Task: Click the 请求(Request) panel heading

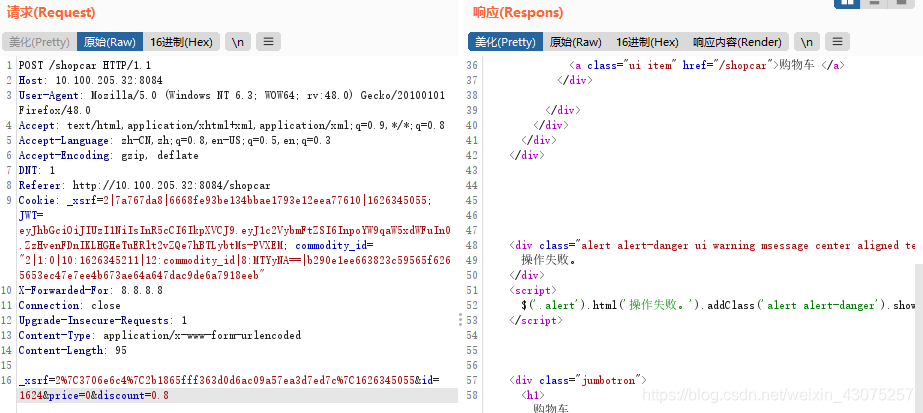Action: [51, 12]
